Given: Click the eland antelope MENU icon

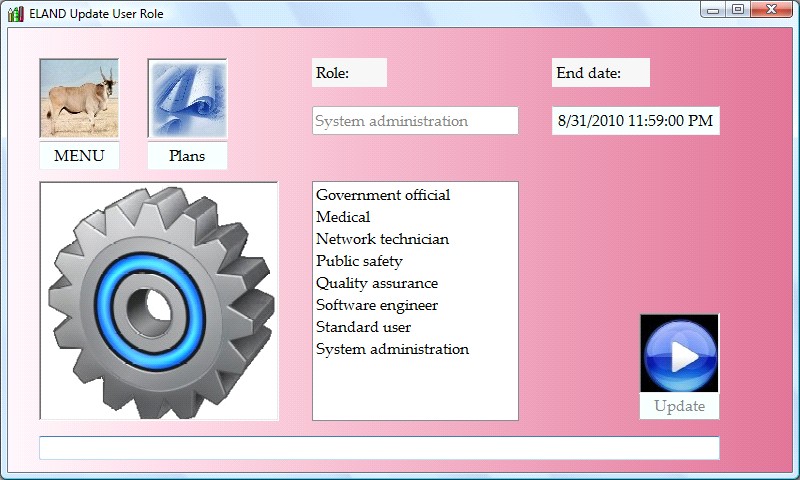Looking at the screenshot, I should (x=79, y=98).
